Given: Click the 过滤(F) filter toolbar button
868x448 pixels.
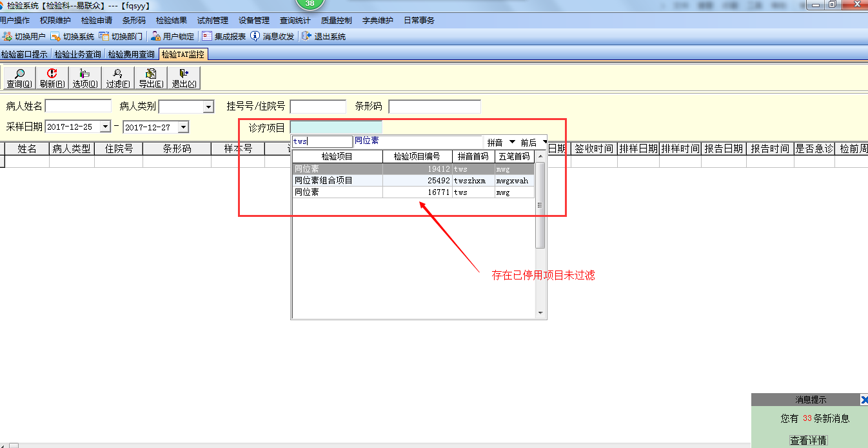Looking at the screenshot, I should (118, 78).
